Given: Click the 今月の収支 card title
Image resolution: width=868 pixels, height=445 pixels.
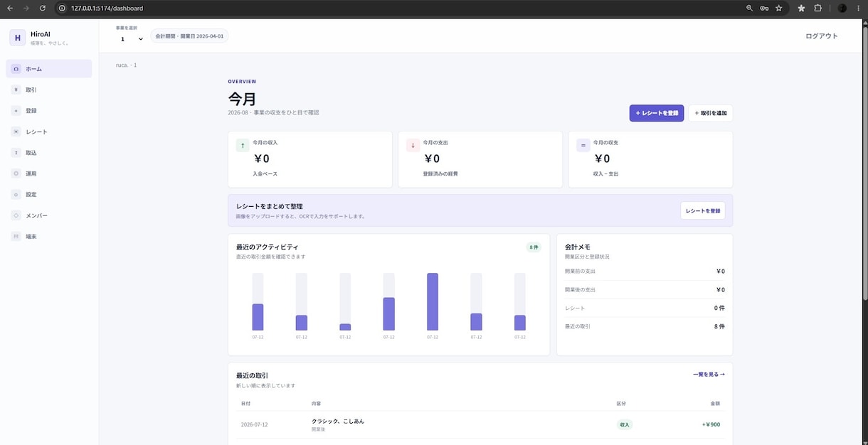Looking at the screenshot, I should click(x=605, y=143).
